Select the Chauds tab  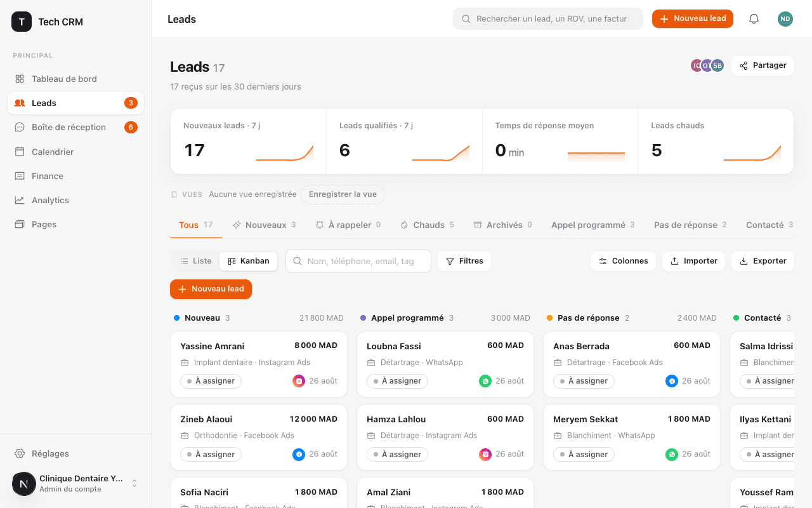click(x=428, y=225)
